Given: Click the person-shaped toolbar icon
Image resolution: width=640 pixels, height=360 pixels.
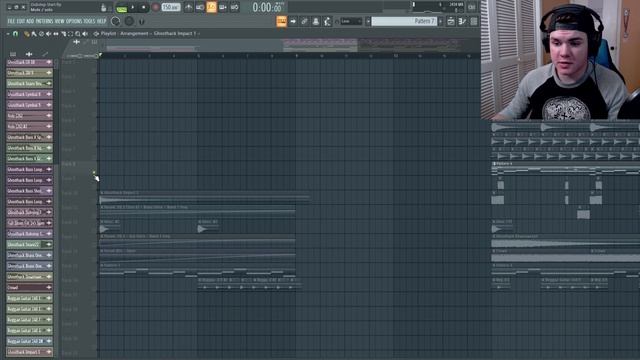Looking at the screenshot, I should [316, 21].
